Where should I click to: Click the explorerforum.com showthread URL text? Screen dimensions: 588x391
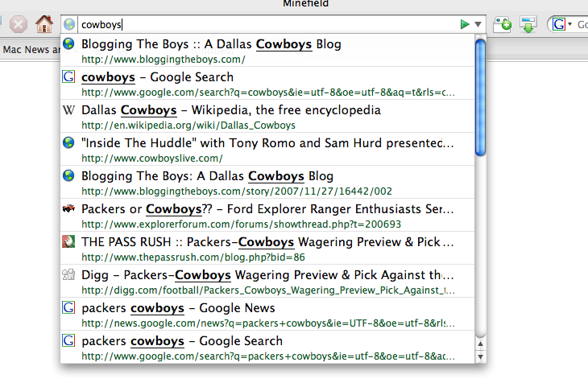pos(241,224)
